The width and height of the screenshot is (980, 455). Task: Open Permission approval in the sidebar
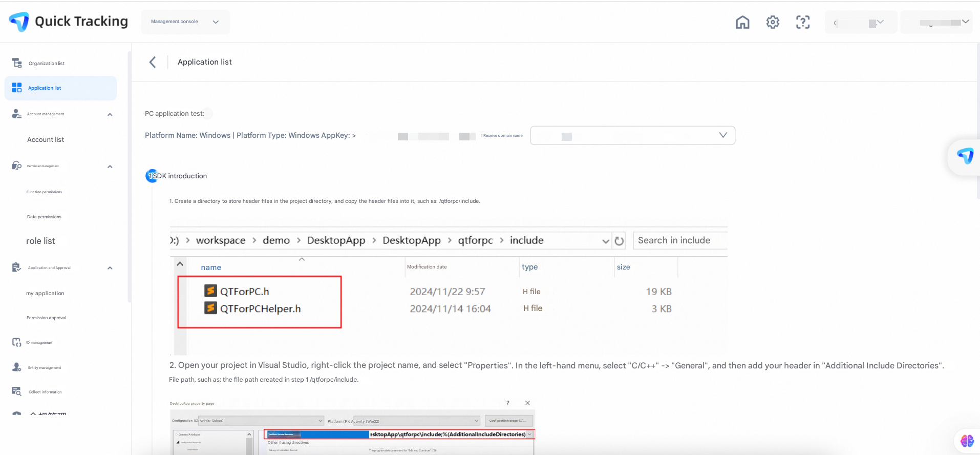click(46, 318)
